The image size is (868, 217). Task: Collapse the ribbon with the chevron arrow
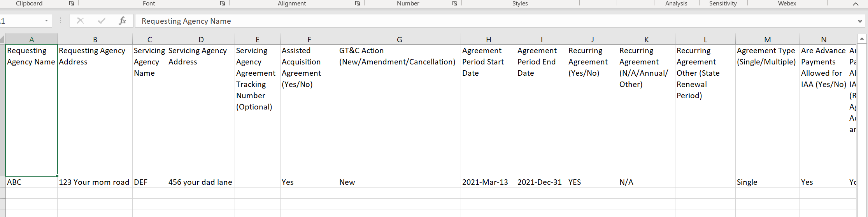point(855,4)
